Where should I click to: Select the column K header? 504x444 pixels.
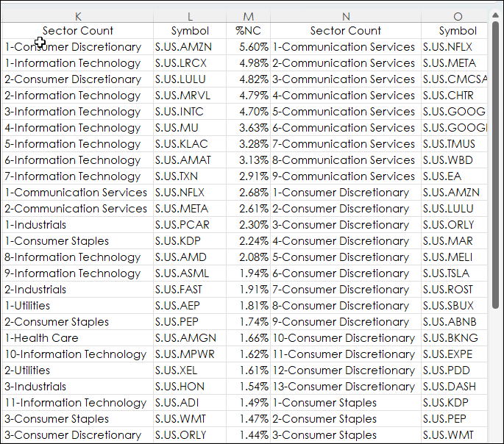77,15
